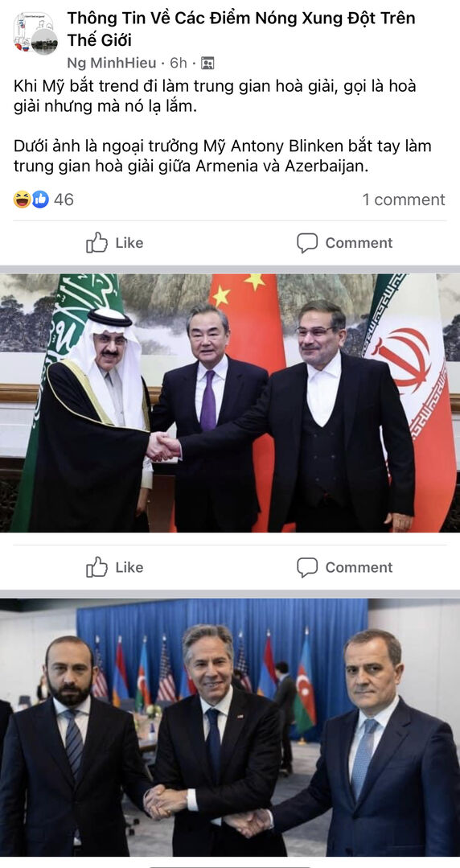Open the group profile picture avatar
Viewport: 460px width, 868px height.
[x=35, y=33]
